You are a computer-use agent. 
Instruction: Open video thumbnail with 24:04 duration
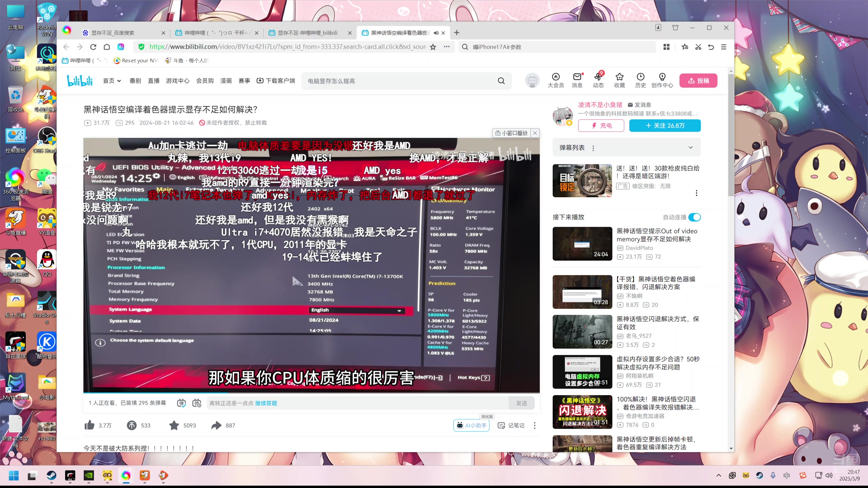tap(582, 244)
